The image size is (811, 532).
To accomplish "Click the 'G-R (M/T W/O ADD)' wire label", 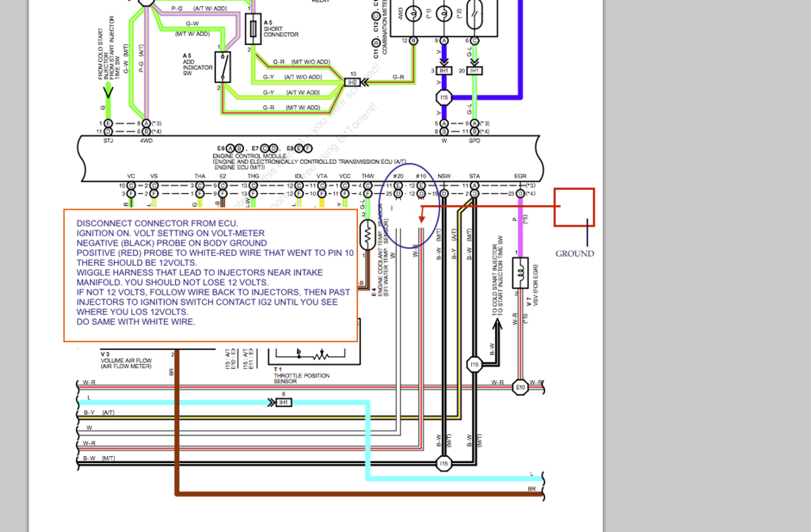I will click(x=302, y=62).
